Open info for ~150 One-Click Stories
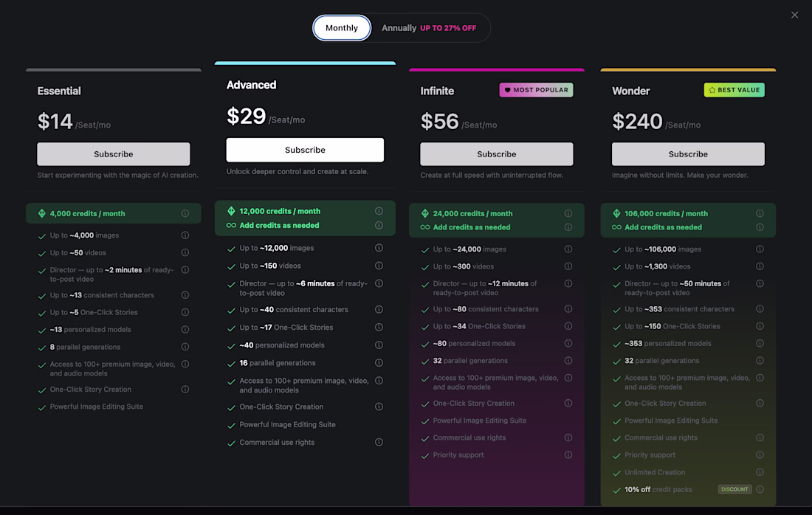The image size is (812, 515). point(760,326)
